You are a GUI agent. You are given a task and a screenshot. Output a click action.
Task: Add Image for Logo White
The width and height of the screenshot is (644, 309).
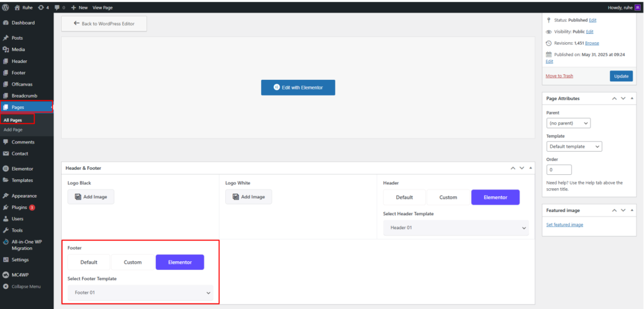click(x=248, y=197)
